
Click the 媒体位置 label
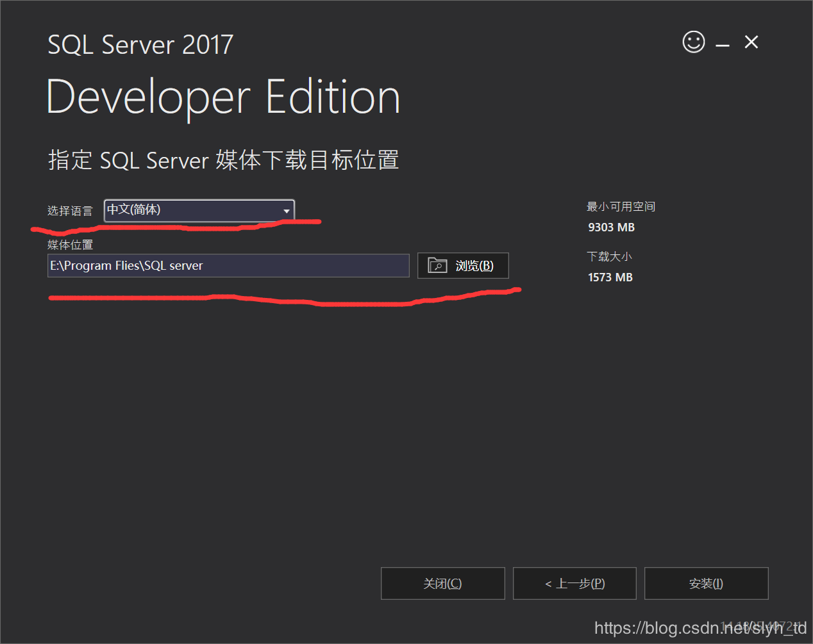click(x=70, y=245)
